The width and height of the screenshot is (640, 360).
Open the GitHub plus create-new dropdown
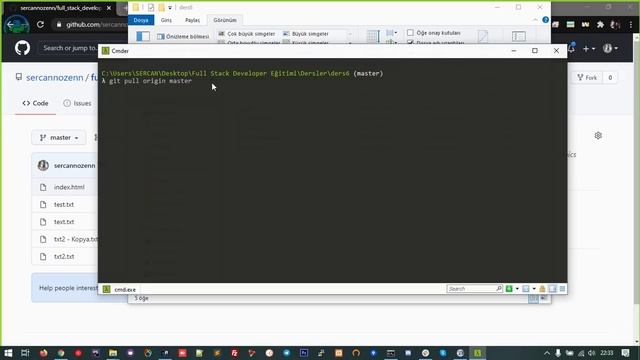(588, 49)
